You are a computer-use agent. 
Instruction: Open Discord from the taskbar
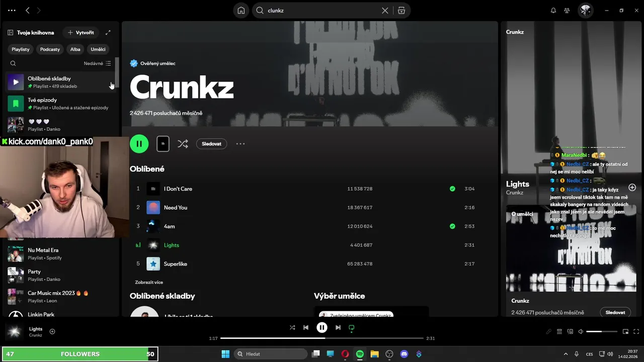[404, 354]
